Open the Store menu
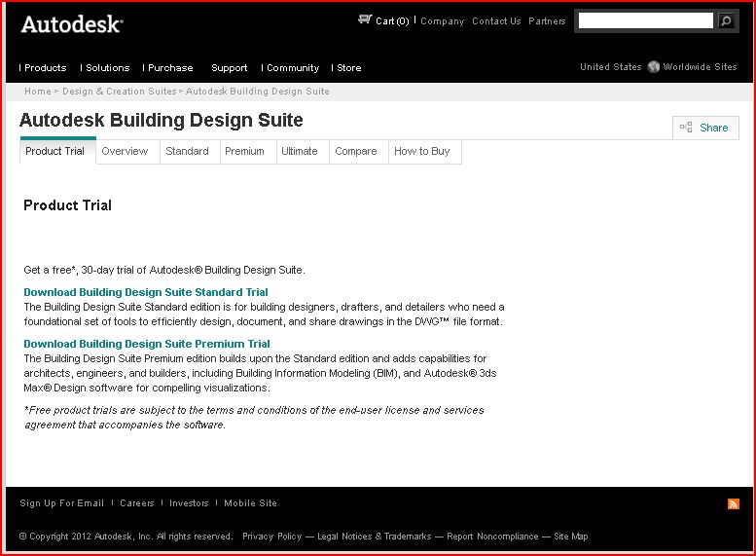This screenshot has width=756, height=556. pyautogui.click(x=348, y=68)
